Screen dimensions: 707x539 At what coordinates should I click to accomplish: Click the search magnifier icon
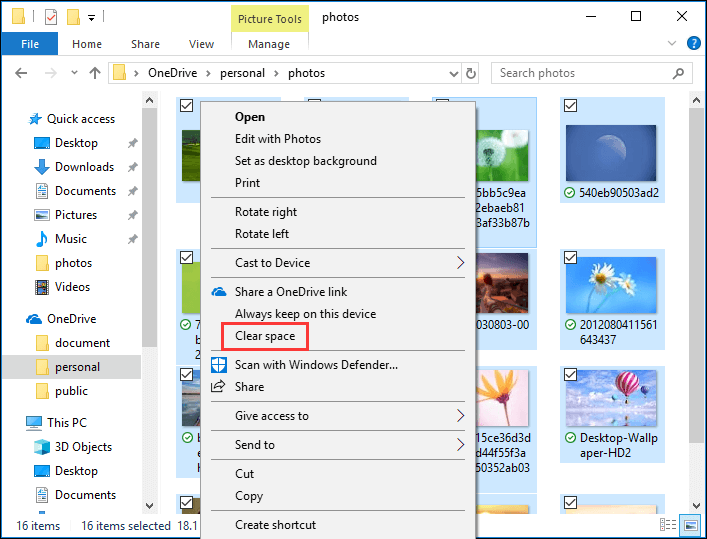coord(678,73)
